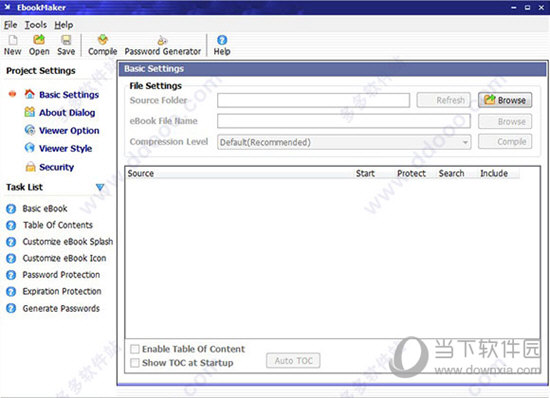Open the File menu
The width and height of the screenshot is (550, 398).
11,25
